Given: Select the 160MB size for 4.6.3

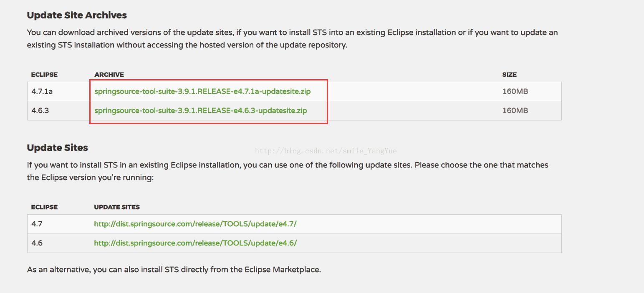Looking at the screenshot, I should 515,110.
